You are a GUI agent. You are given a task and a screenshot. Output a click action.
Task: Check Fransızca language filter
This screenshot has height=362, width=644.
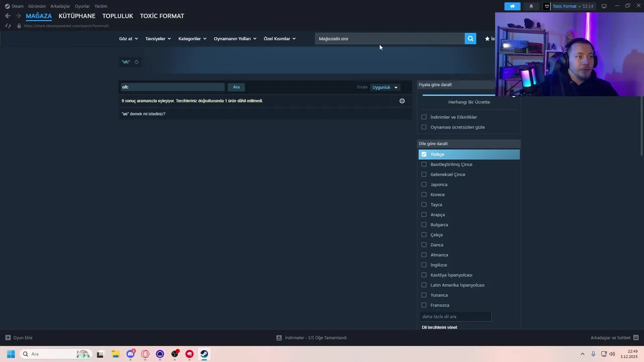click(424, 305)
